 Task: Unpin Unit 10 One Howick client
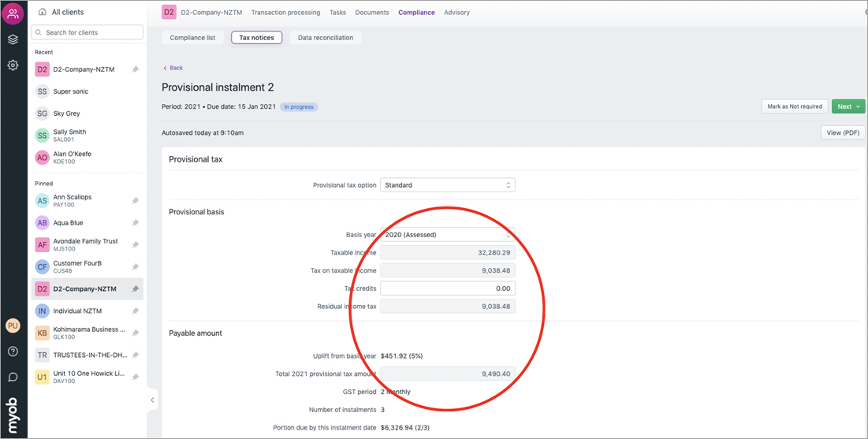point(135,377)
